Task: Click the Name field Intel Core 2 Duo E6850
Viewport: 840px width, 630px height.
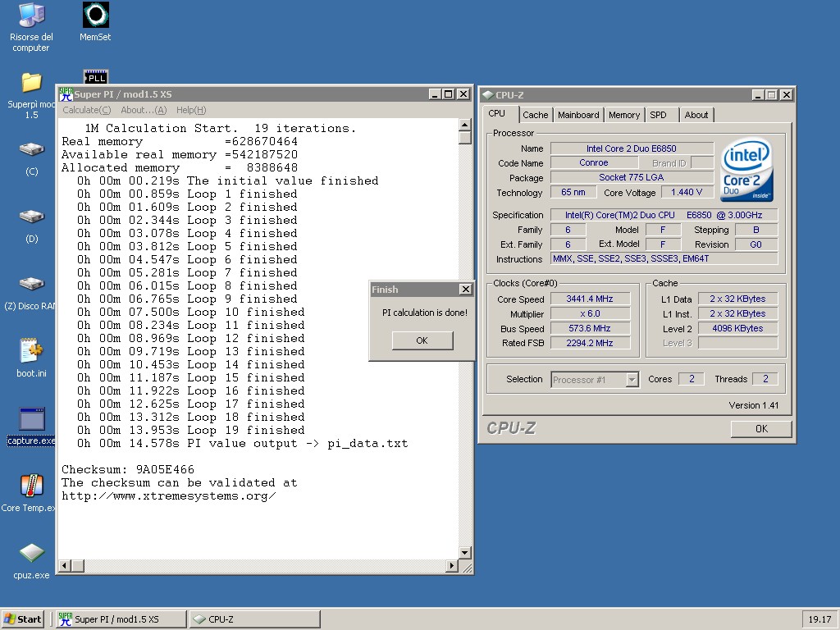Action: click(632, 148)
